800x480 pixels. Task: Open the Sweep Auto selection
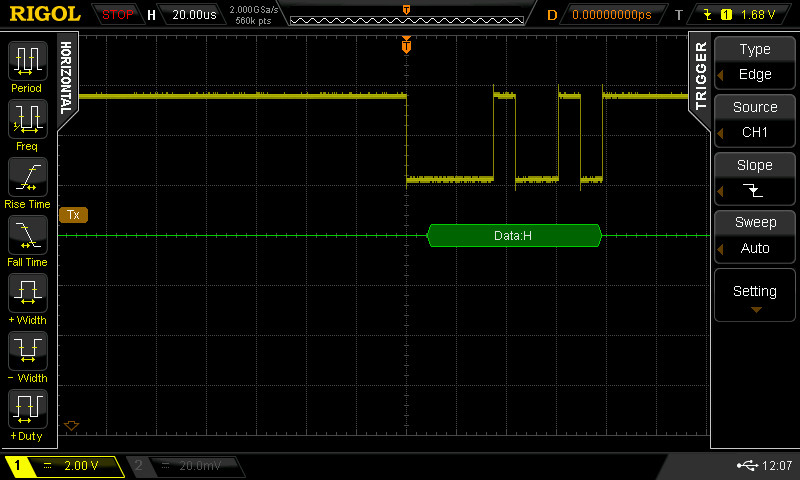coord(754,236)
